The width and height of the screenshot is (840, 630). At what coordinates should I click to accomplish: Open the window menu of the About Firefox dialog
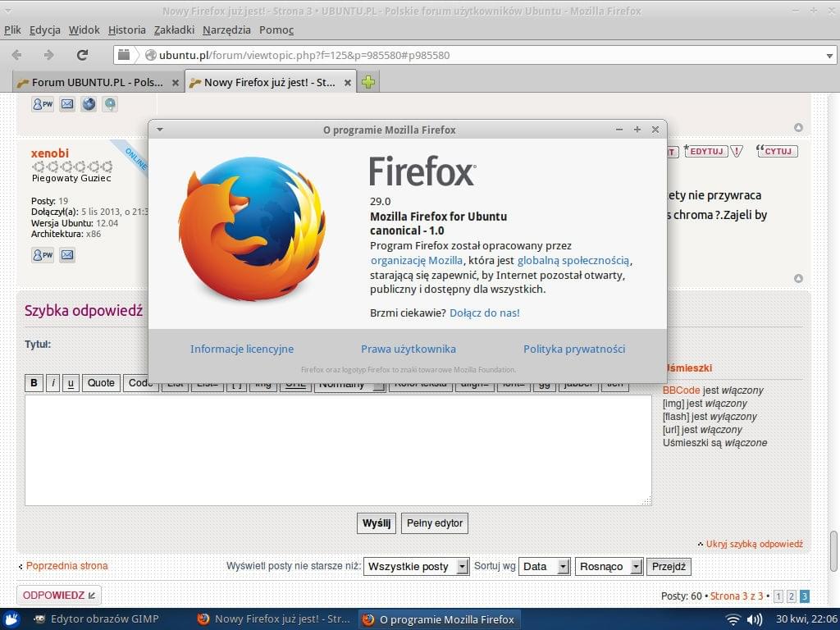[160, 130]
